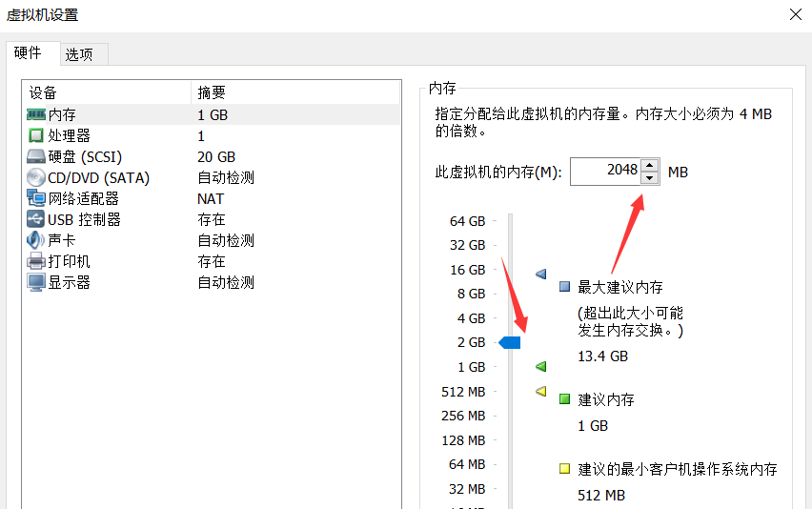Click the 4 GB scale label
The height and width of the screenshot is (509, 812).
[471, 318]
